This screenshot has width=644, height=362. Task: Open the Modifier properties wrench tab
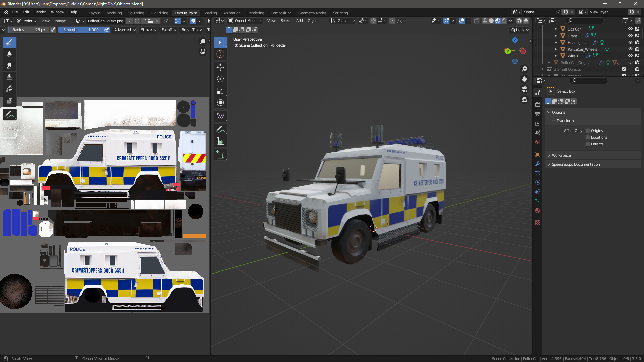point(538,164)
